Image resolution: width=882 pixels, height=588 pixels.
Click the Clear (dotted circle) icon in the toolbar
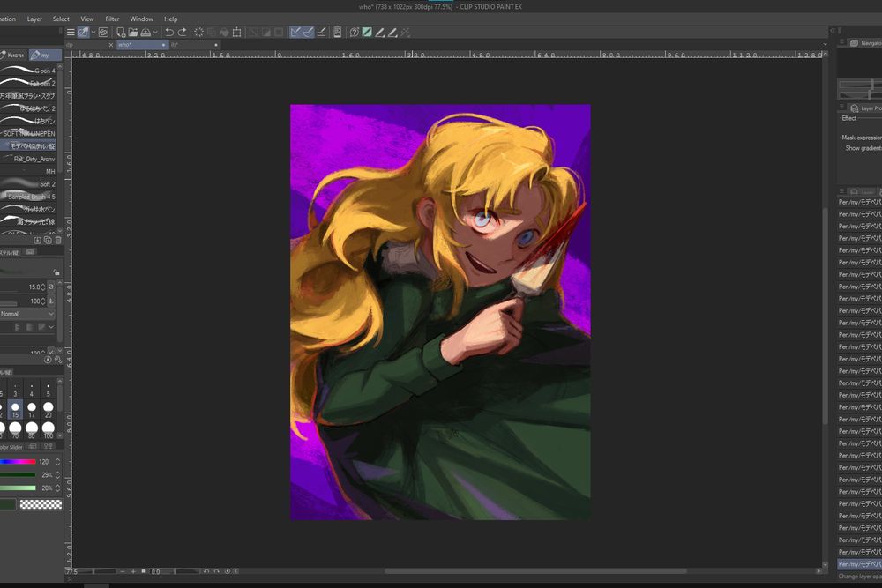pos(198,33)
